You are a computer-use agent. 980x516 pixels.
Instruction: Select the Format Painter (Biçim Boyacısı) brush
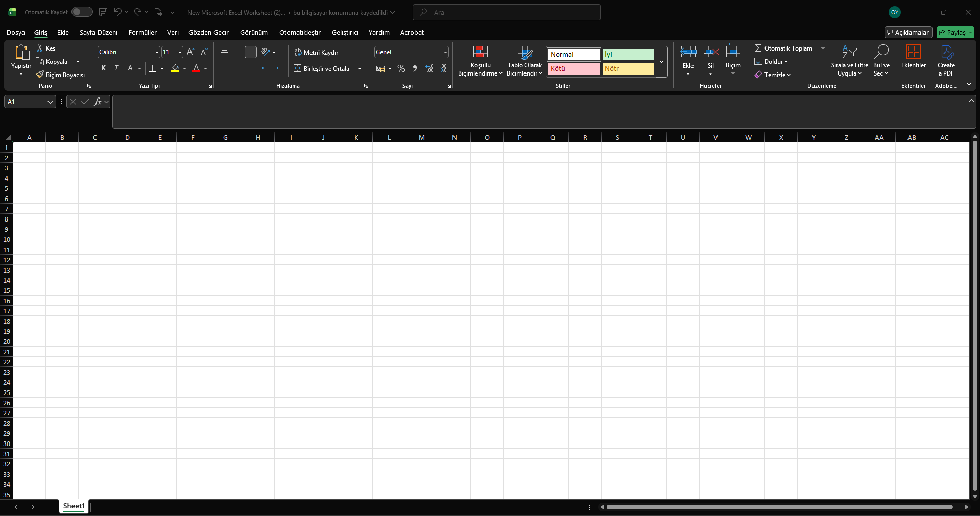(40, 75)
